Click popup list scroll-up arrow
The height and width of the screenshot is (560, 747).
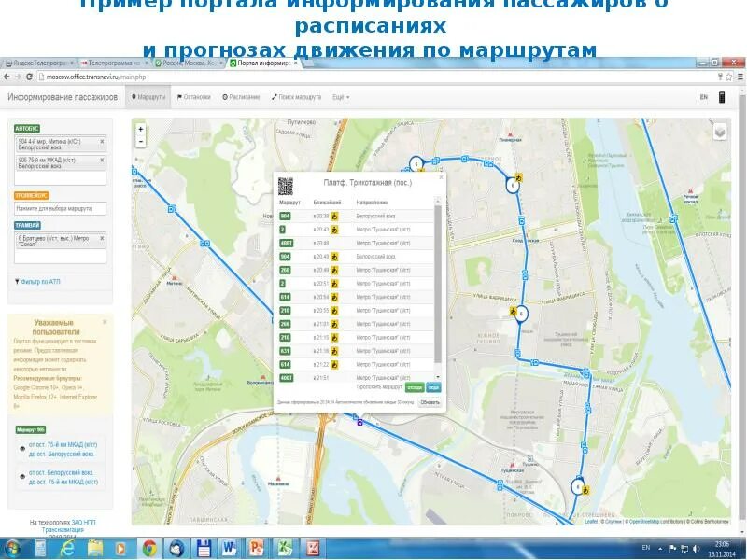point(437,202)
